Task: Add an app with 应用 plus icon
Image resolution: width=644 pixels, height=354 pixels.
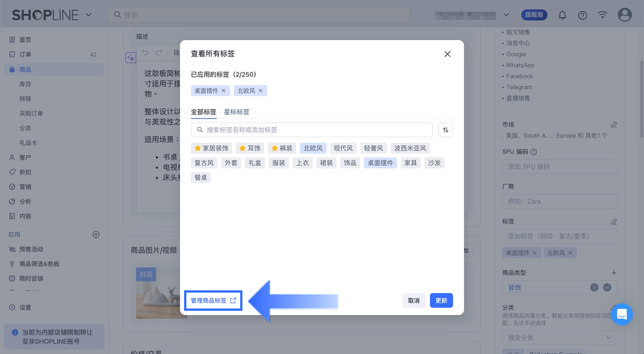Action: 96,234
